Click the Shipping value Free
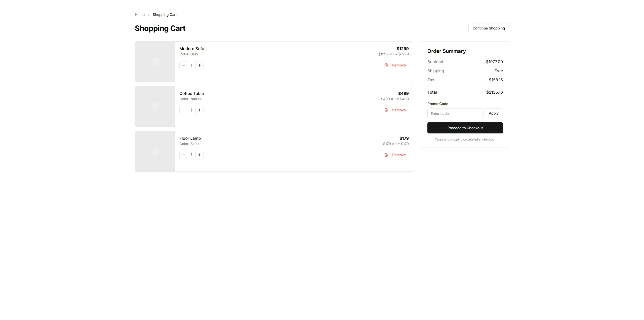 point(498,71)
